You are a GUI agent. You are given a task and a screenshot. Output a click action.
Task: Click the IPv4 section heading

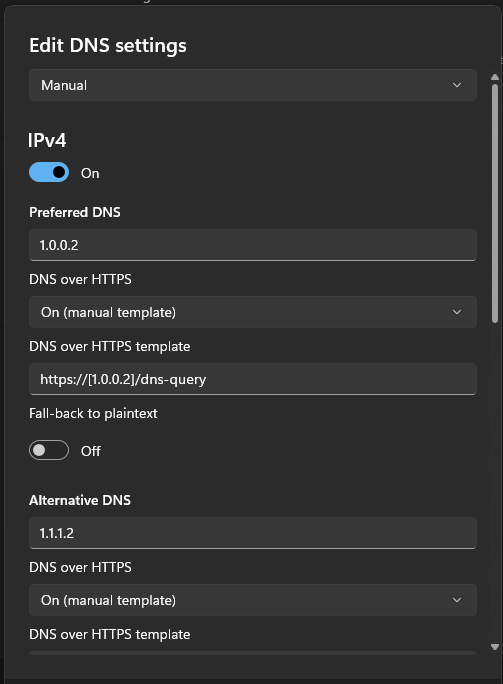pos(47,140)
